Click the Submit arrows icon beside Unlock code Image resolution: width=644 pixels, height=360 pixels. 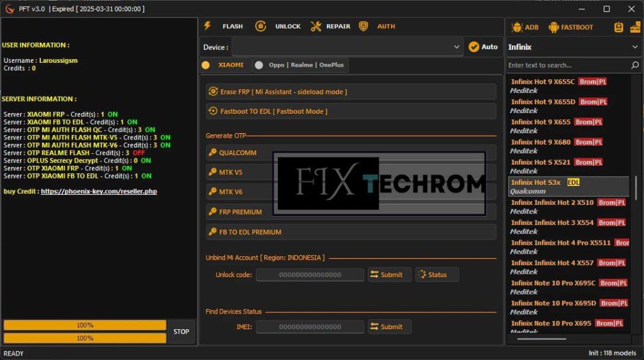click(374, 274)
